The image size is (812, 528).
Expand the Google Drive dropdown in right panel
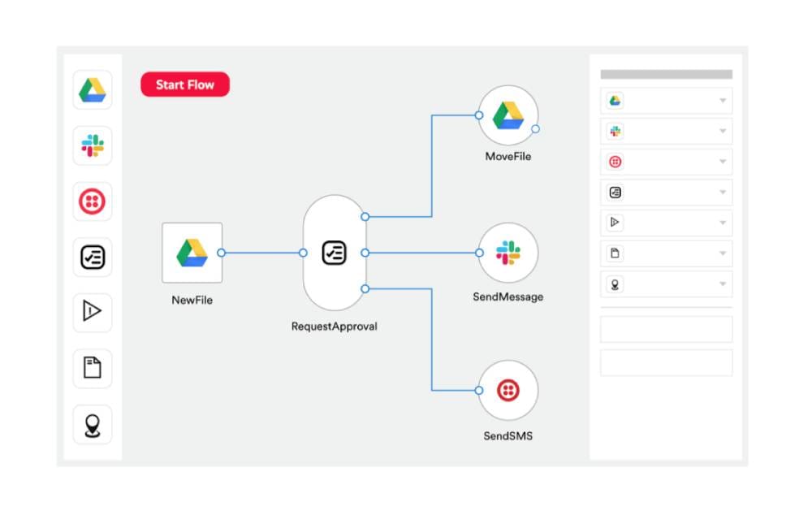click(x=723, y=101)
